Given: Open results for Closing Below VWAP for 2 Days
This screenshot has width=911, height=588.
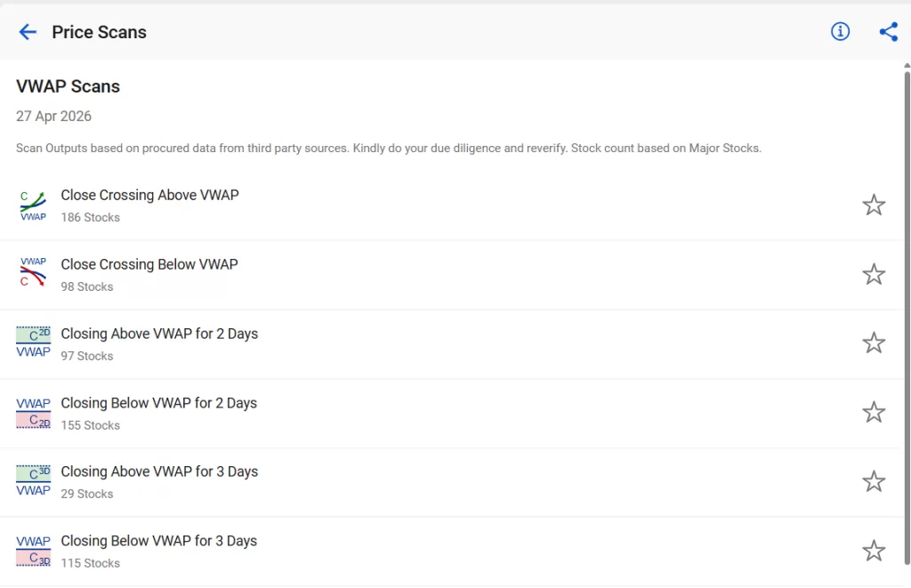Looking at the screenshot, I should [159, 403].
